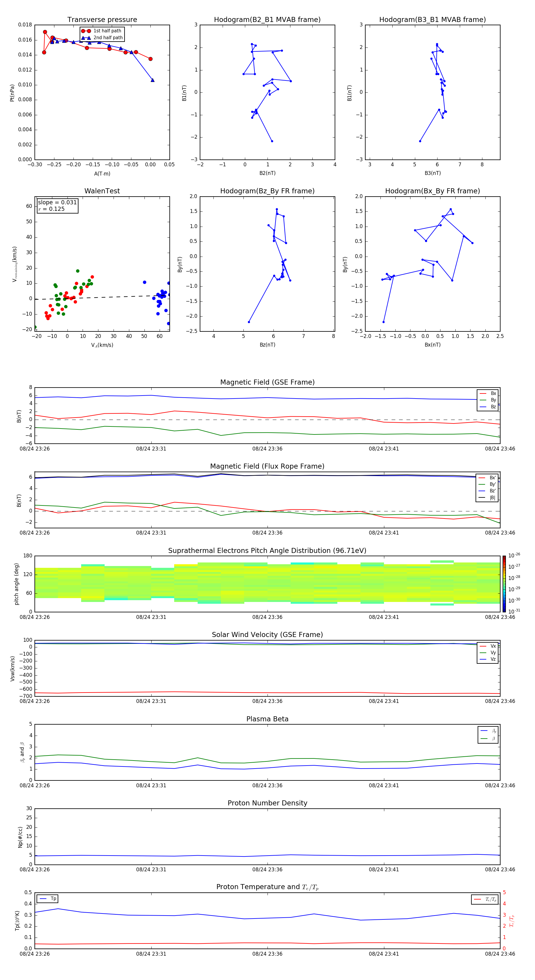The height and width of the screenshot is (980, 535).
Task: Click the Te/Tp legend box in temperature panel
Action: pyautogui.click(x=485, y=899)
